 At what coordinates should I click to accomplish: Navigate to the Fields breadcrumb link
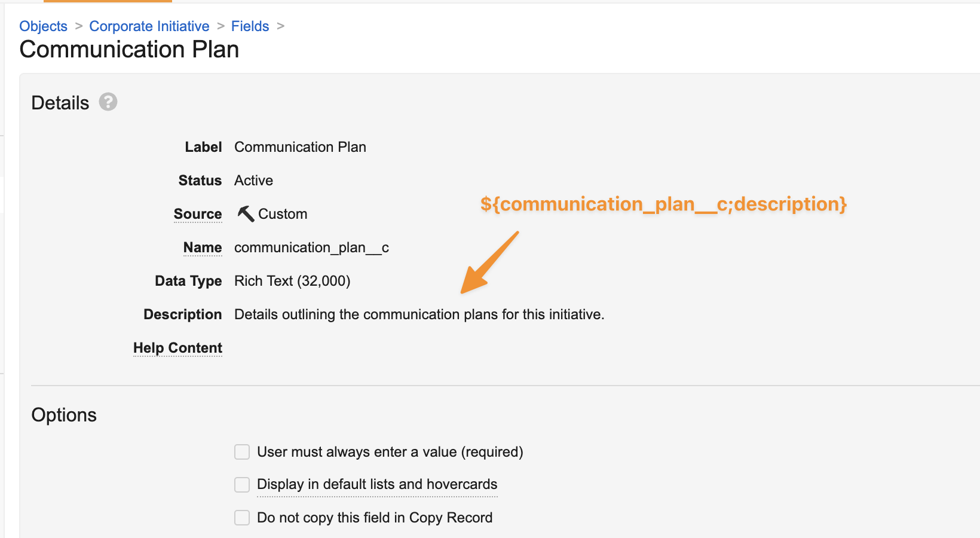click(x=250, y=26)
